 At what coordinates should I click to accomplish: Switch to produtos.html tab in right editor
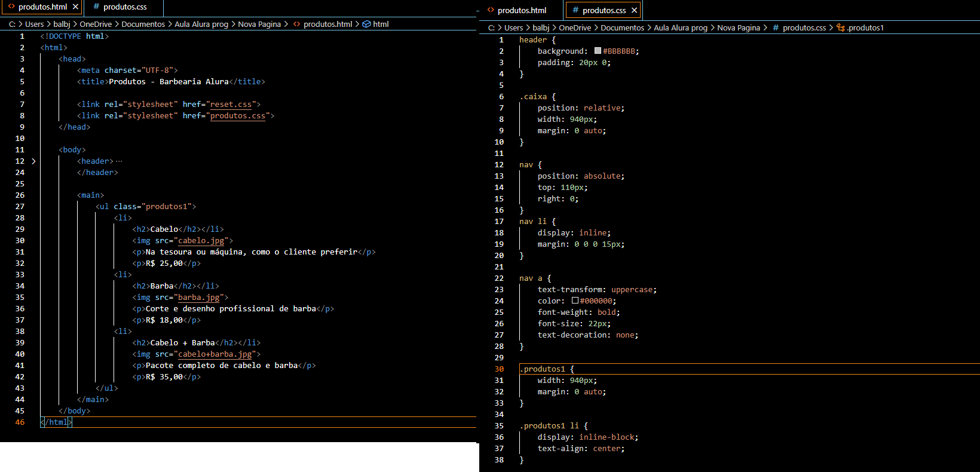click(x=521, y=10)
